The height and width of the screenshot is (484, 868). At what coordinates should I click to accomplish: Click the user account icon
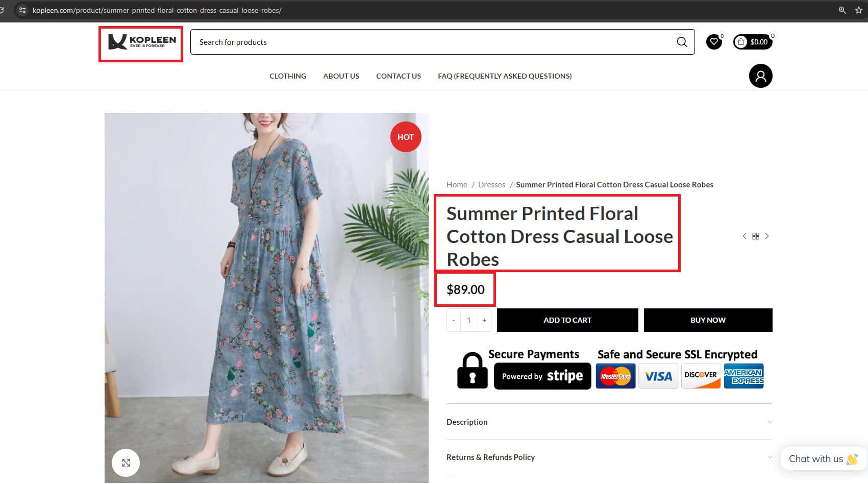tap(760, 76)
